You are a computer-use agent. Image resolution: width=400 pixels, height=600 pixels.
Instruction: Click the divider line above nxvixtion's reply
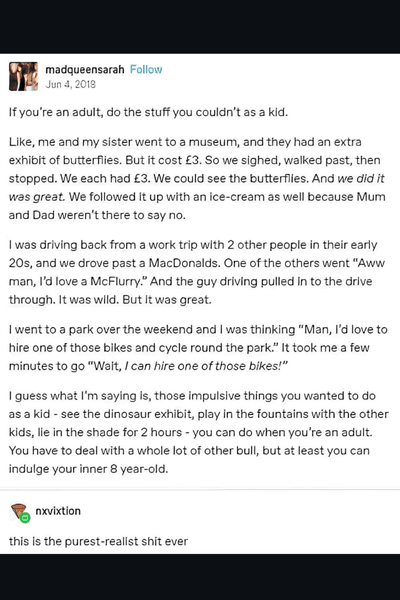click(200, 489)
